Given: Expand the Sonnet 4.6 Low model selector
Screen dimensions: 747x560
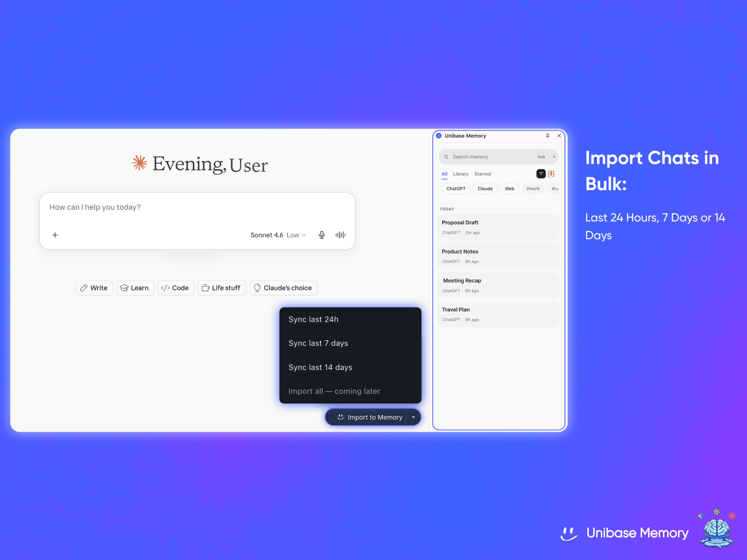Looking at the screenshot, I should coord(278,235).
